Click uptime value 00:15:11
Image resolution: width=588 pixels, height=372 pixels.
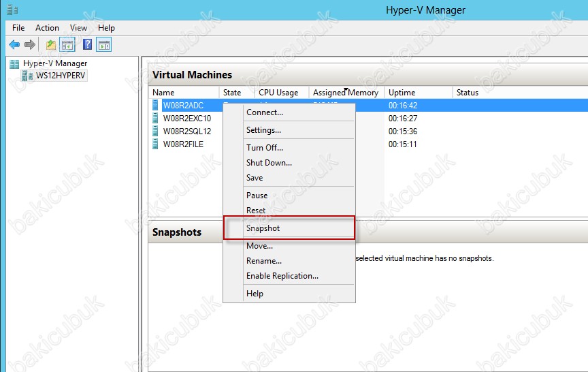coord(402,144)
